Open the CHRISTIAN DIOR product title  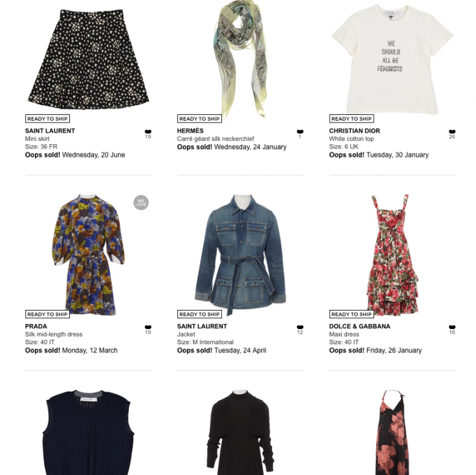tap(355, 131)
